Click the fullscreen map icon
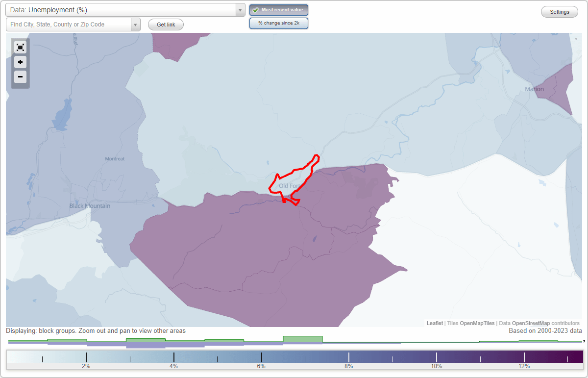This screenshot has width=588, height=378. [20, 48]
